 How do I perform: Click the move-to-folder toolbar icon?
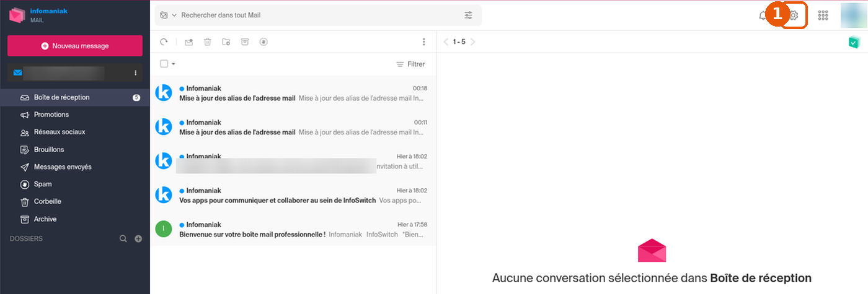tap(226, 42)
